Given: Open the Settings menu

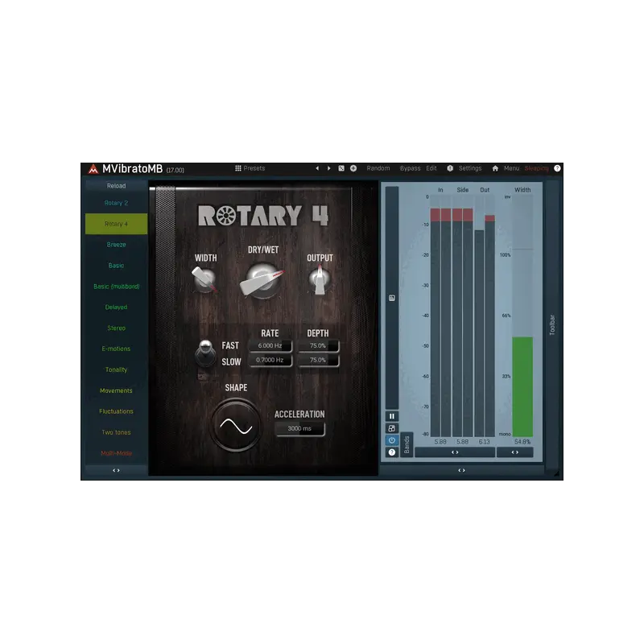Looking at the screenshot, I should (470, 168).
